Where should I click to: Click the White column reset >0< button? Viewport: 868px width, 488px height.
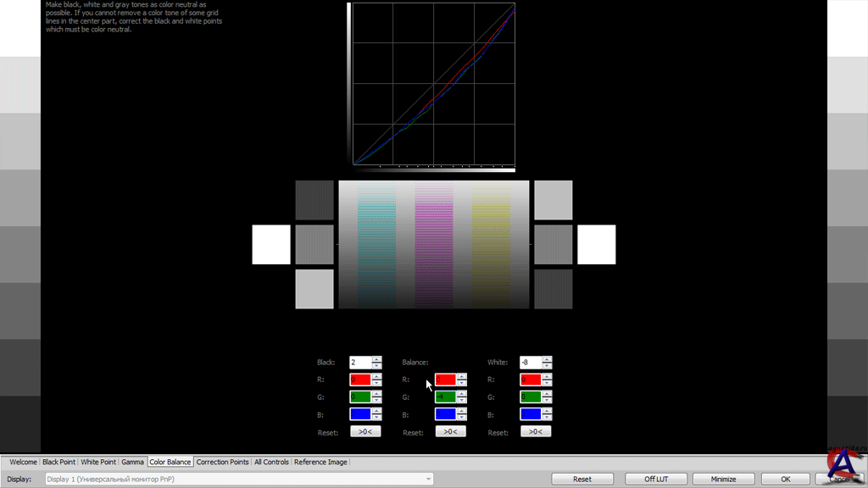click(x=535, y=431)
